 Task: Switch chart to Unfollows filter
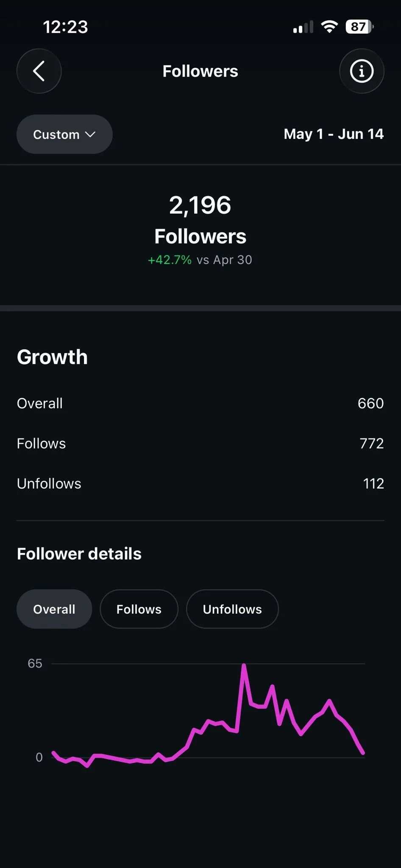(232, 609)
